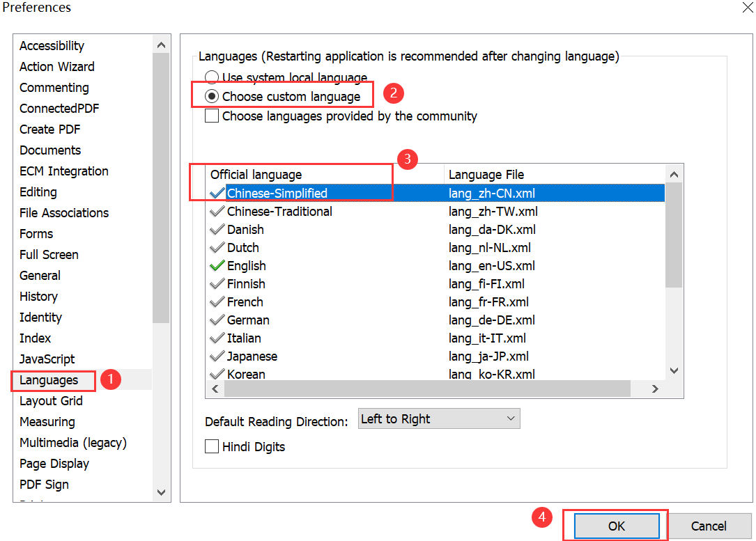
Task: Click the lang_fr-FR.xml file cell
Action: tap(488, 302)
